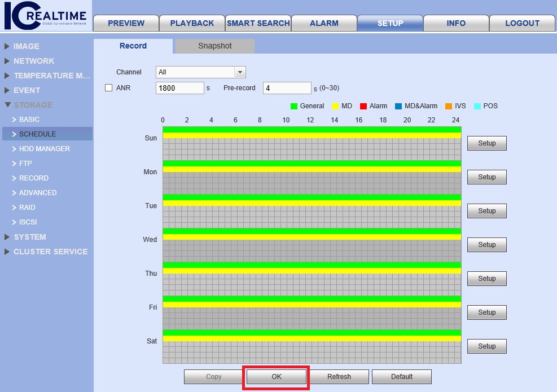Expand the IMAGE section in sidebar
This screenshot has height=392, width=557.
point(26,46)
